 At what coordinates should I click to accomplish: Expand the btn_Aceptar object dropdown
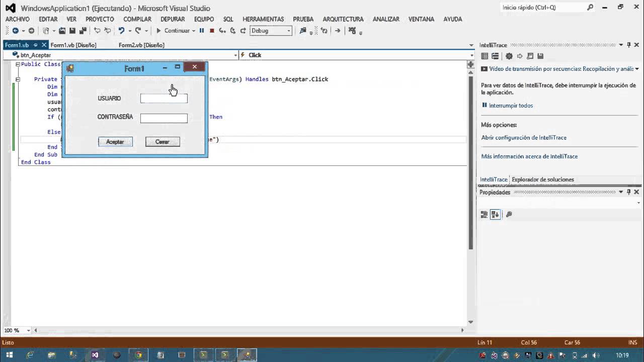(235, 55)
